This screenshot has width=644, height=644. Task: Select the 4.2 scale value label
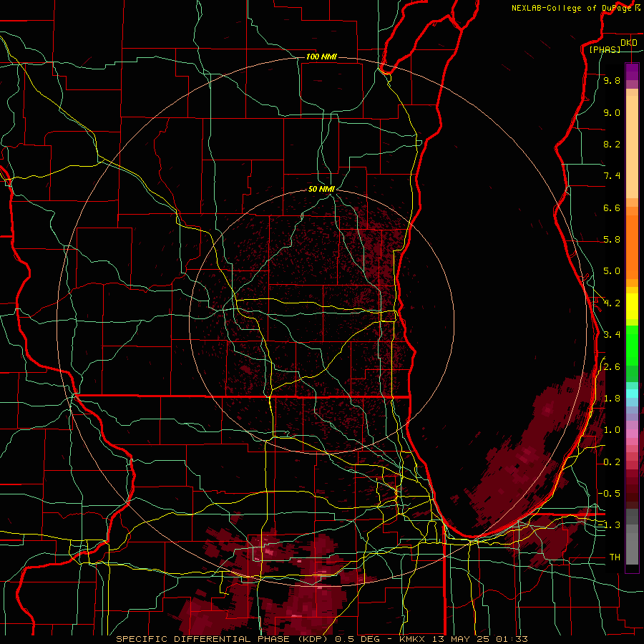click(x=612, y=303)
